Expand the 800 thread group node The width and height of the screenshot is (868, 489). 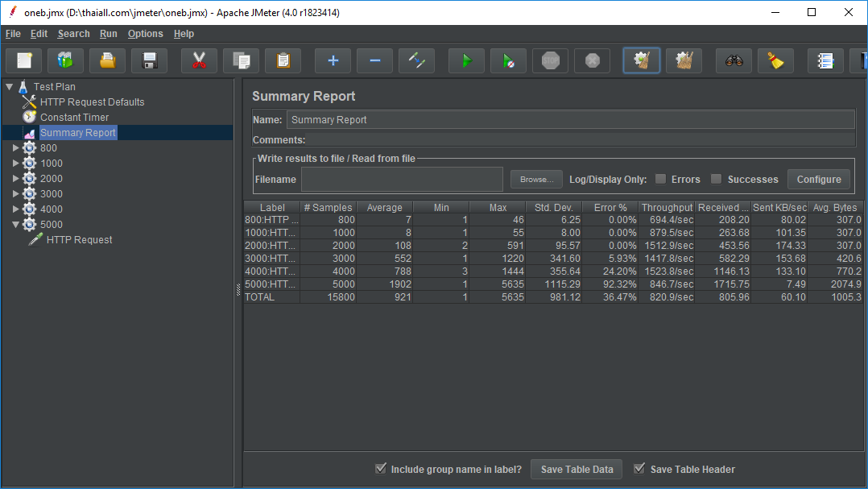click(16, 148)
